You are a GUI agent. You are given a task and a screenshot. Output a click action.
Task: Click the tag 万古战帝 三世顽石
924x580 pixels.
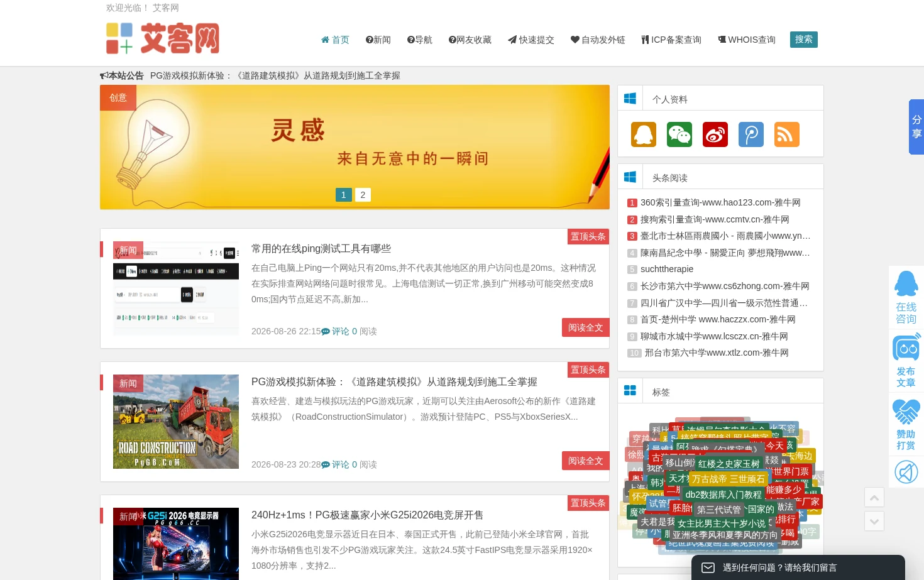coord(729,479)
